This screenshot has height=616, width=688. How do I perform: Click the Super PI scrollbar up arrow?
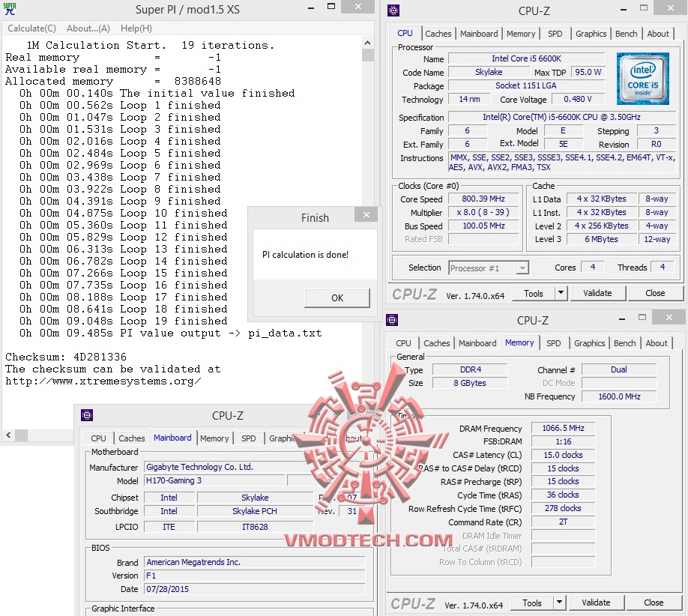(368, 43)
